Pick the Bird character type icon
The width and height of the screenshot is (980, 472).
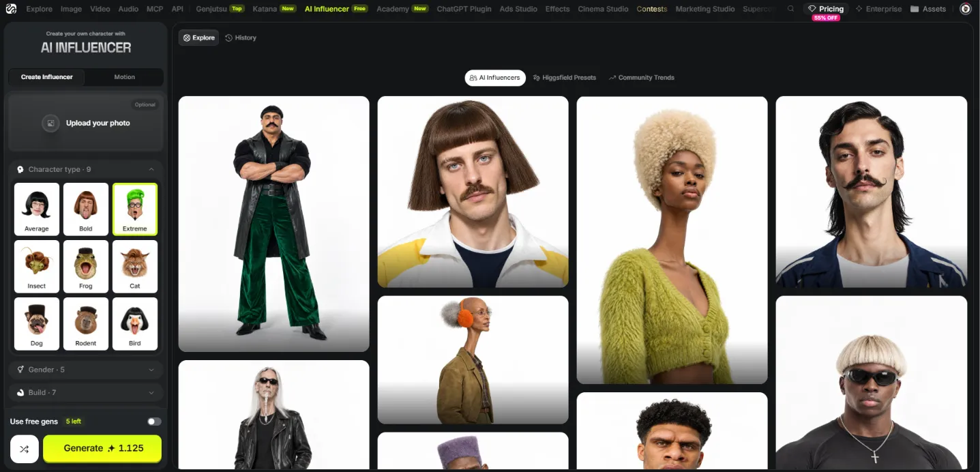135,324
